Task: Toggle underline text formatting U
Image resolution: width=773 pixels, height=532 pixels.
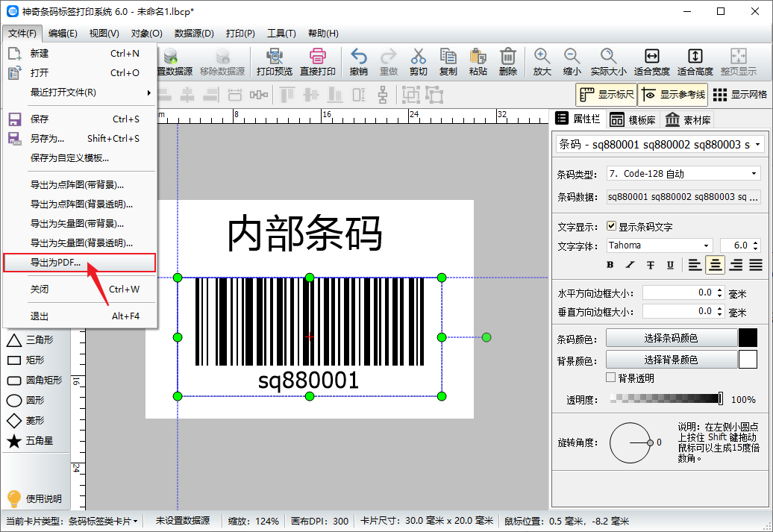Action: pos(670,265)
